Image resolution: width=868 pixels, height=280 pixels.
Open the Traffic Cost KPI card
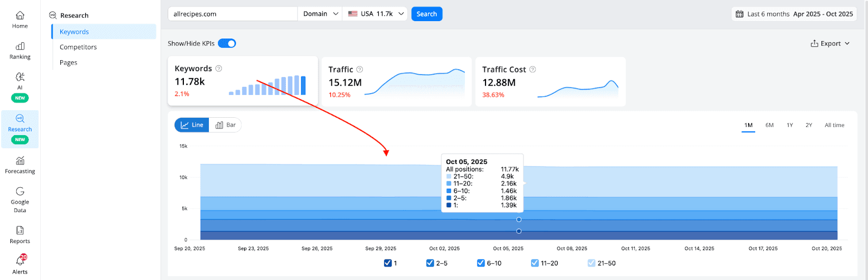point(551,81)
